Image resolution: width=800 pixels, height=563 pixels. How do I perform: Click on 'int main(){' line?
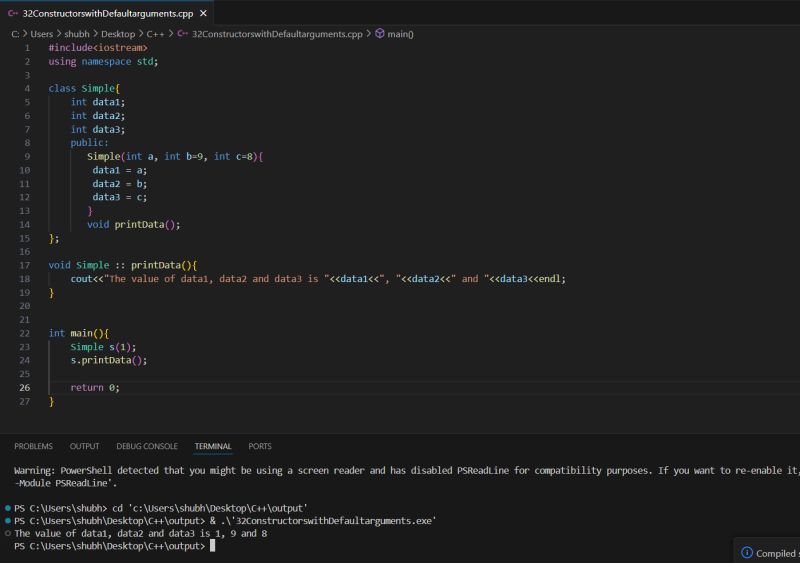pos(79,333)
